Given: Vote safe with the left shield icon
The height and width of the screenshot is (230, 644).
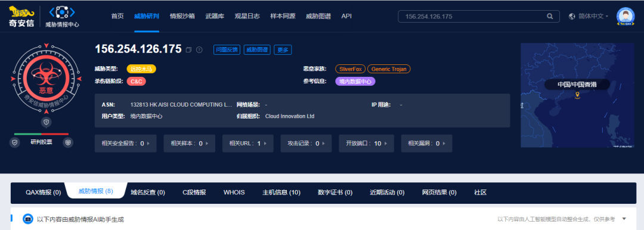Looking at the screenshot, I should pos(15,142).
